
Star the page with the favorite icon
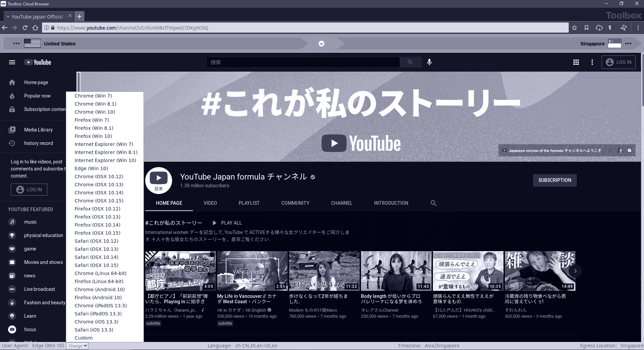574,28
